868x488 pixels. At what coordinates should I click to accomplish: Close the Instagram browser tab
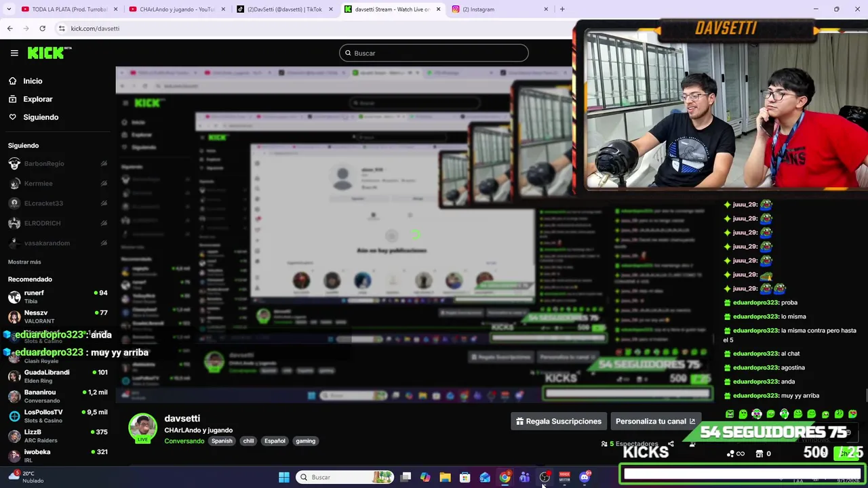pos(546,9)
